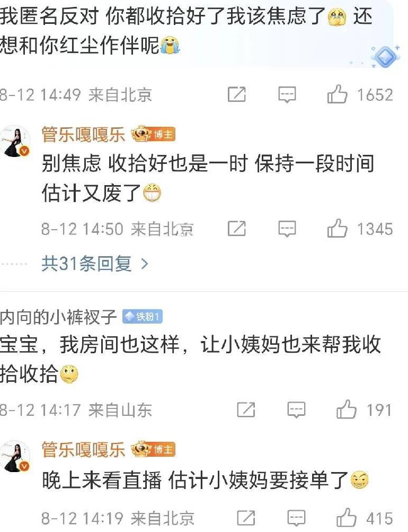Open 内向的小裤衩子 user profile
This screenshot has height=532, width=408.
[x=58, y=317]
